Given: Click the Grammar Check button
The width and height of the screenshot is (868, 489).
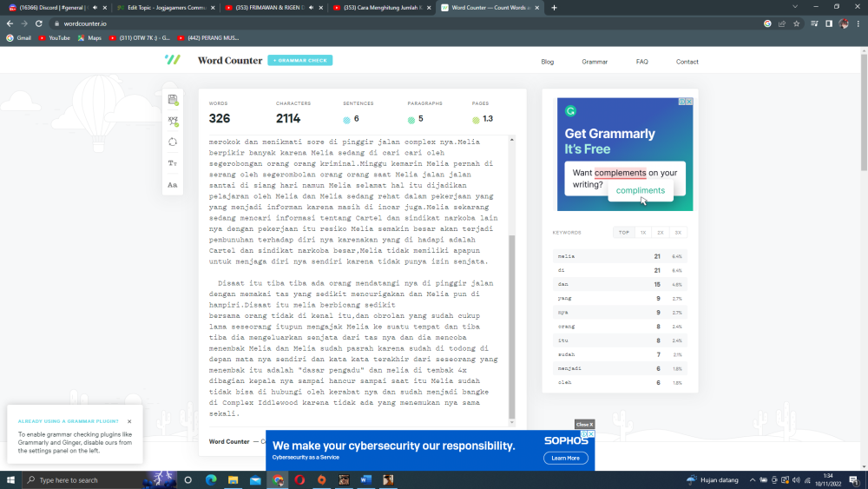Looking at the screenshot, I should (300, 60).
